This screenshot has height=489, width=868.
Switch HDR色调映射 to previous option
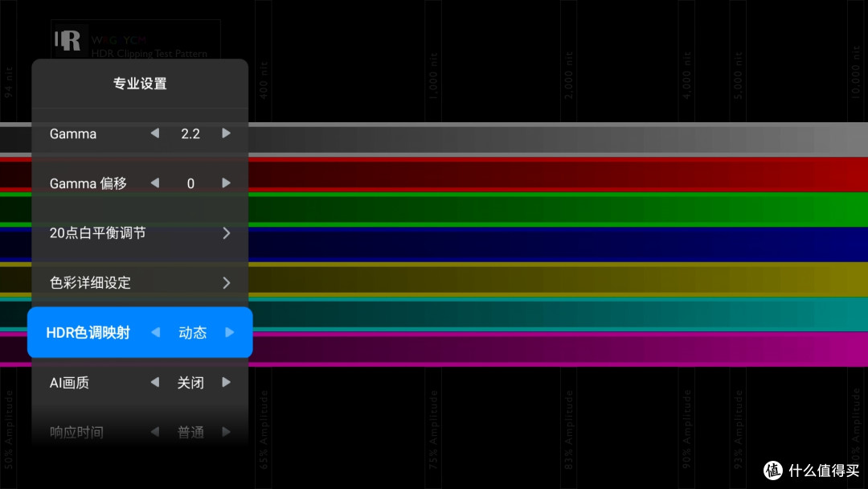tap(155, 332)
